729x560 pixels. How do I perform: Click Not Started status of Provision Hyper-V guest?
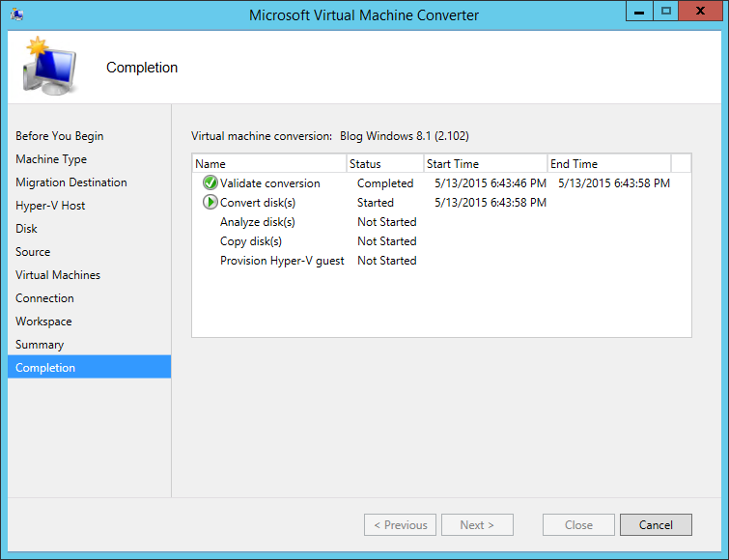click(x=387, y=261)
